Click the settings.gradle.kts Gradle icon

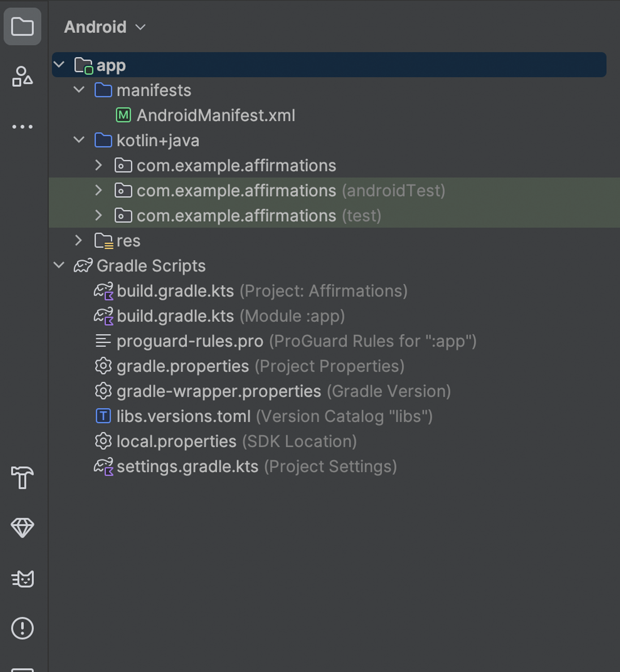(x=104, y=467)
